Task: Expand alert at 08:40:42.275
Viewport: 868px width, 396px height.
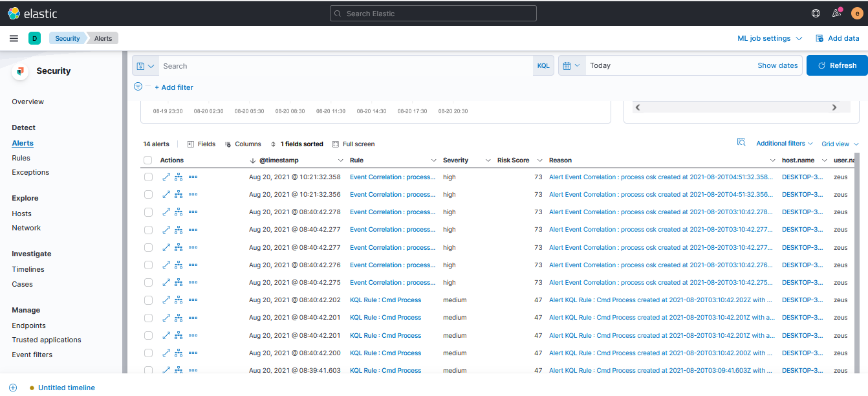Action: tap(166, 282)
